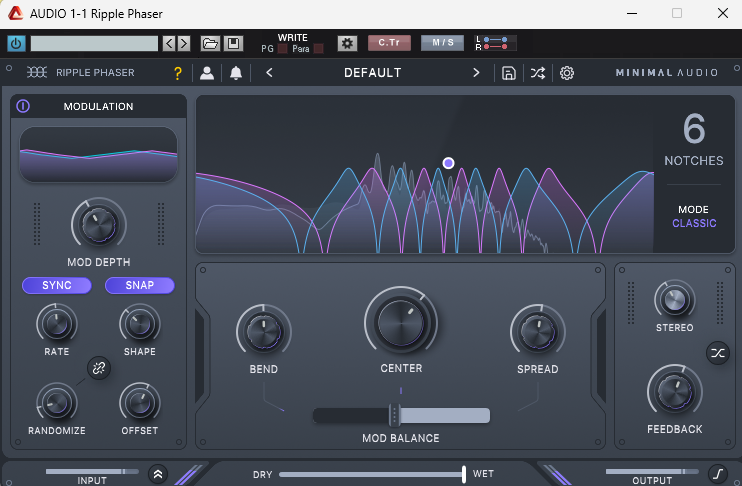Screen dimensions: 742x486
Task: Open the DEFAULT preset browser
Action: coord(372,73)
